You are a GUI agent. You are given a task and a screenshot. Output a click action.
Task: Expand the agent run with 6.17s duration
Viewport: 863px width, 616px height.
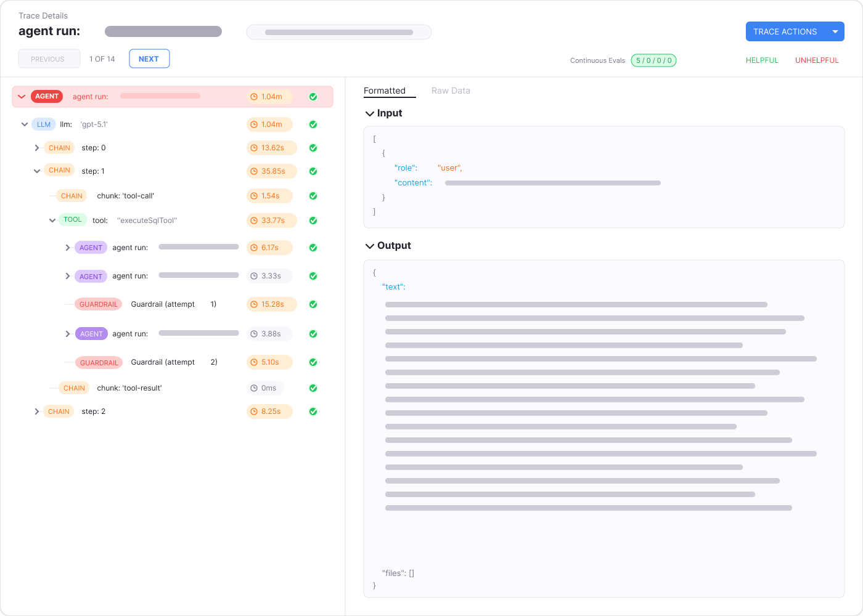click(x=68, y=247)
